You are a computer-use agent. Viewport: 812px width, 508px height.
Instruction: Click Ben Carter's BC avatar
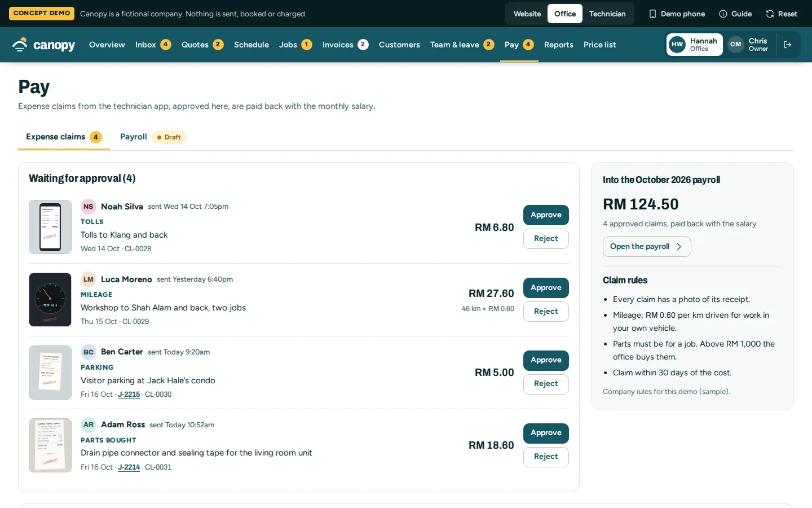tap(89, 352)
